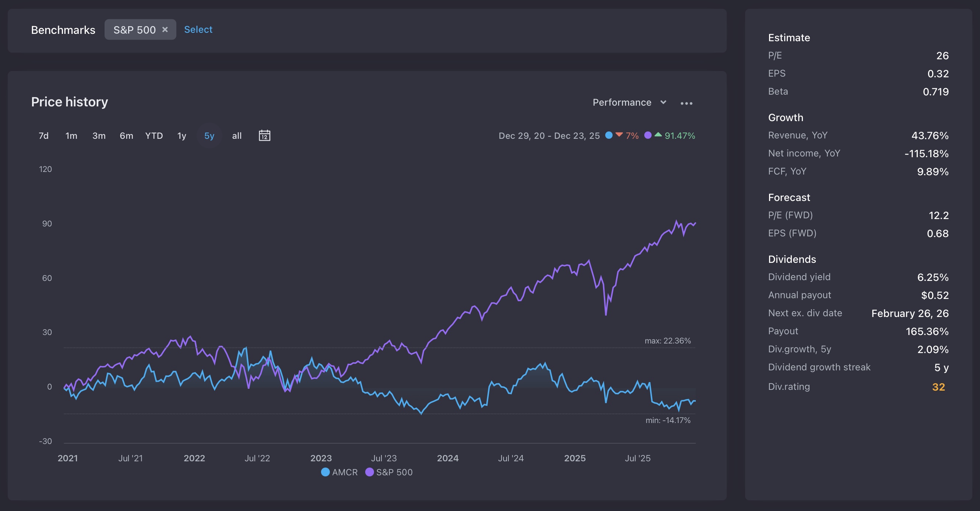Click the red down arrow beside 7%

tap(619, 135)
